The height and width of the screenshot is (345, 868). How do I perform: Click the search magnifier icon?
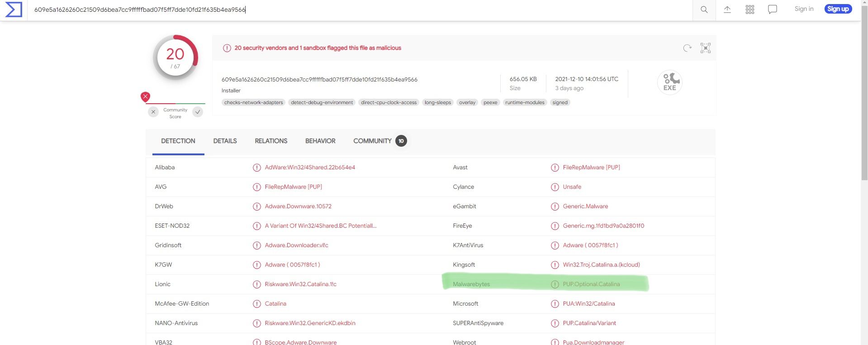pos(704,10)
